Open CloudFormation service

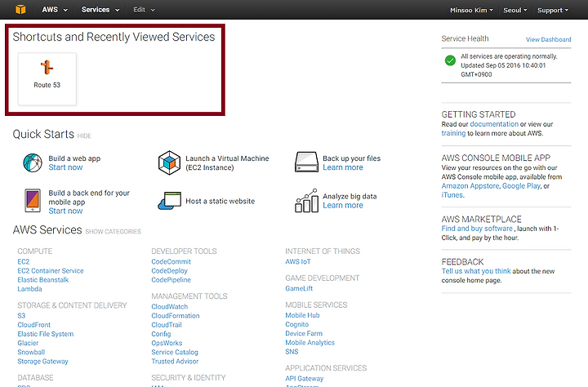pyautogui.click(x=175, y=316)
